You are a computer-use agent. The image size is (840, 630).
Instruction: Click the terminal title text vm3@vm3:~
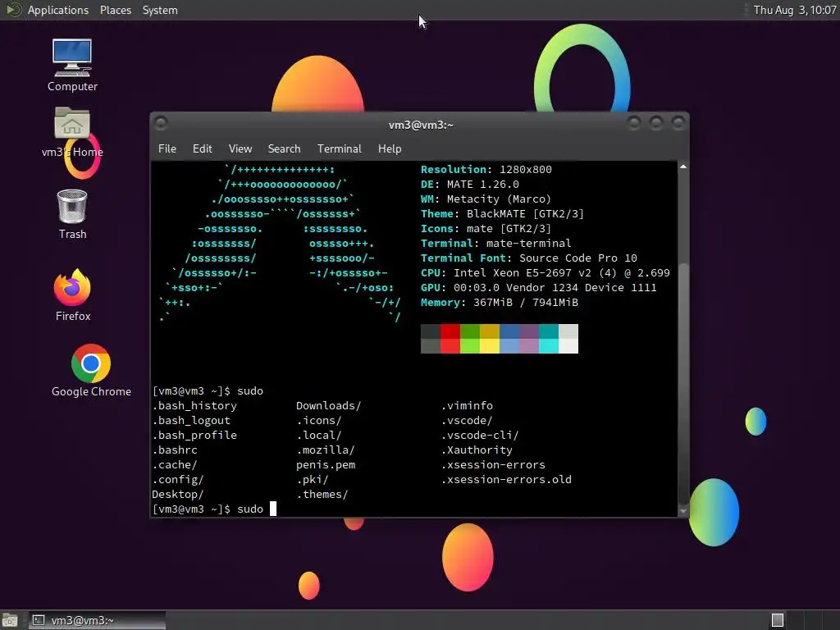pos(421,125)
